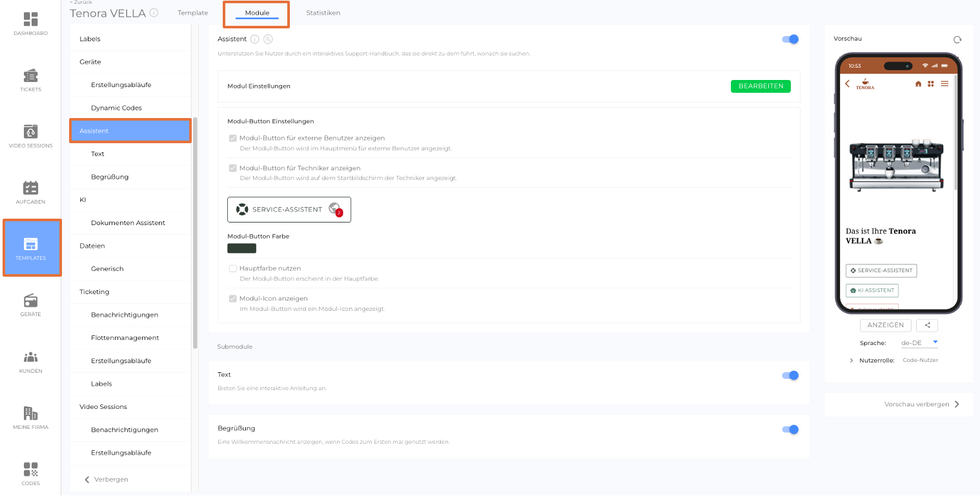This screenshot has height=496, width=980.
Task: Open the Dashboard icon in sidebar
Action: (30, 19)
